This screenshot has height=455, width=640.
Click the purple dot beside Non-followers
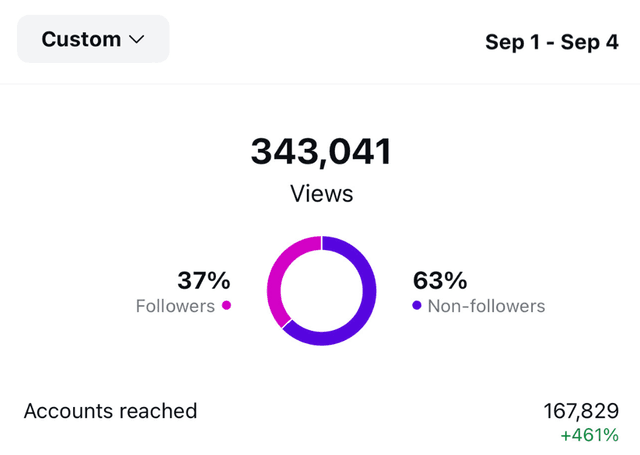(416, 305)
